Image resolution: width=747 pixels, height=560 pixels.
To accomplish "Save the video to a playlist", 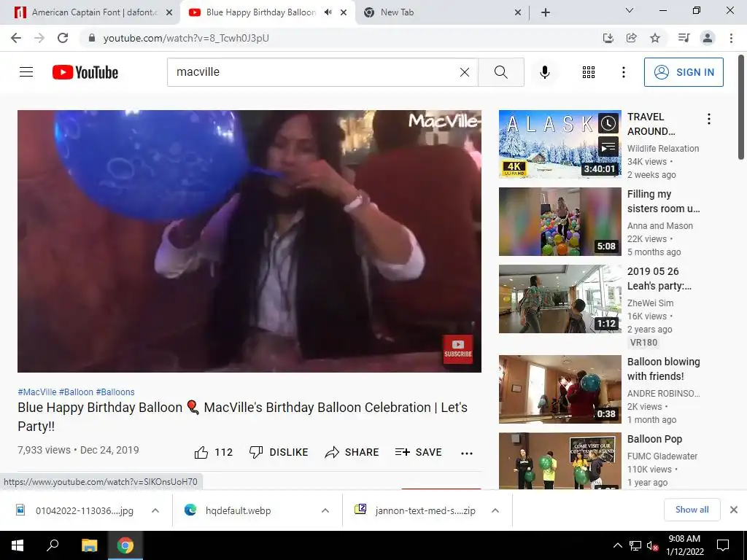I will [x=418, y=452].
